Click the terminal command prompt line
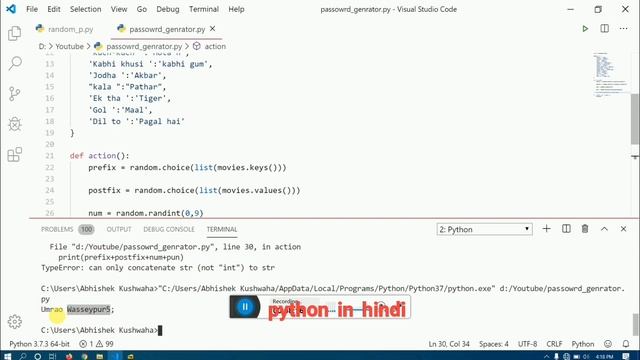Screen dimensions: 640x360 101,330
